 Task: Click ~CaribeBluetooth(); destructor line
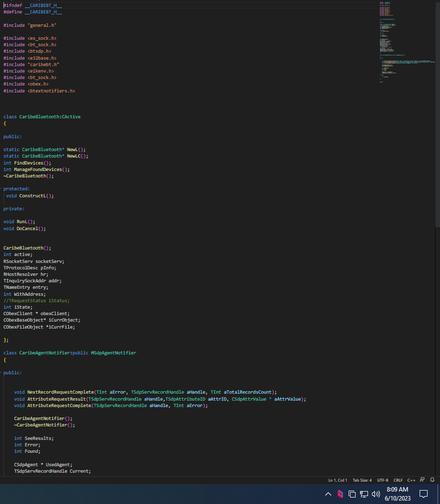(29, 176)
